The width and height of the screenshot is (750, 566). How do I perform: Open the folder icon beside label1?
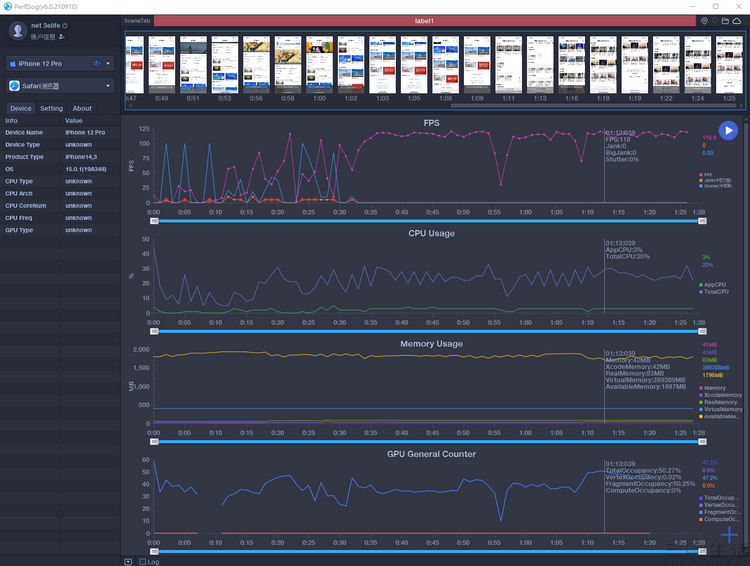point(725,21)
